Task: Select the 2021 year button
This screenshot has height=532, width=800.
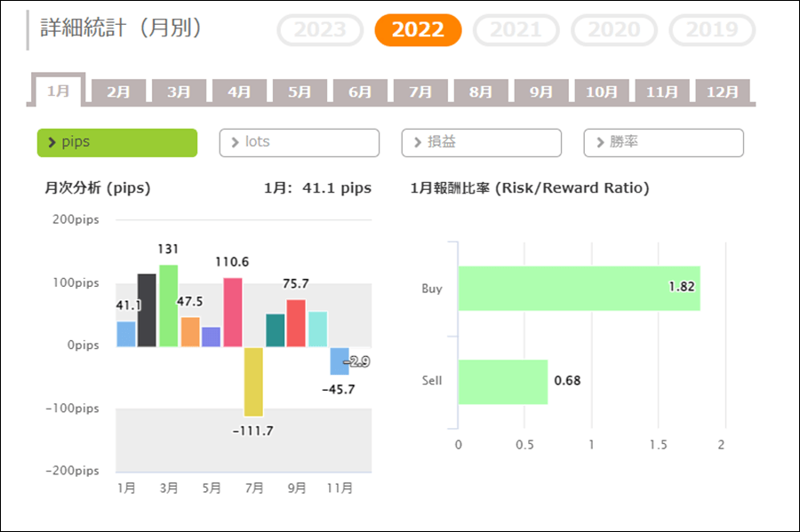Action: coord(516,30)
